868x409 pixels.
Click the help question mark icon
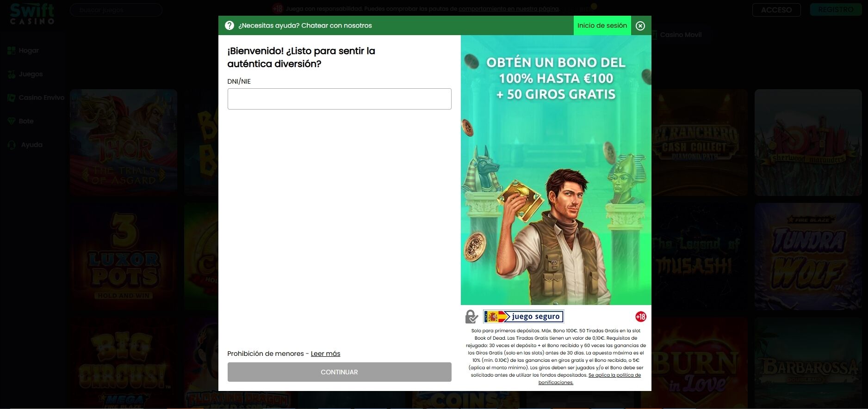229,25
